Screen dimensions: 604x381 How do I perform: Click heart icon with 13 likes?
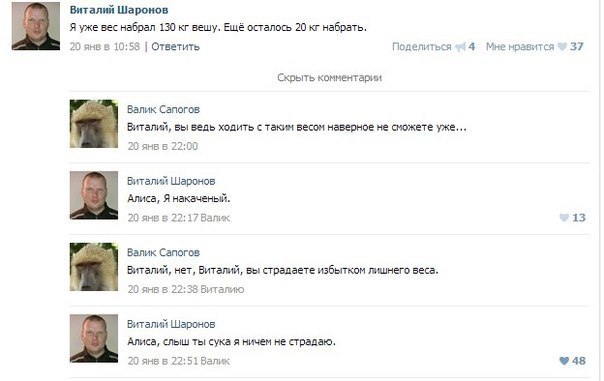pos(564,218)
